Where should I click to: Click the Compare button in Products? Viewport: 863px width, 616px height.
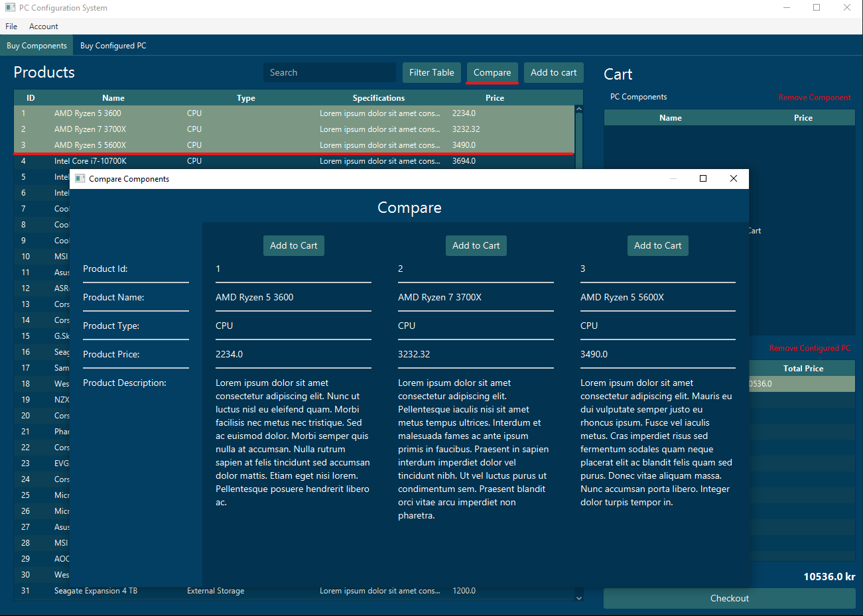(492, 73)
